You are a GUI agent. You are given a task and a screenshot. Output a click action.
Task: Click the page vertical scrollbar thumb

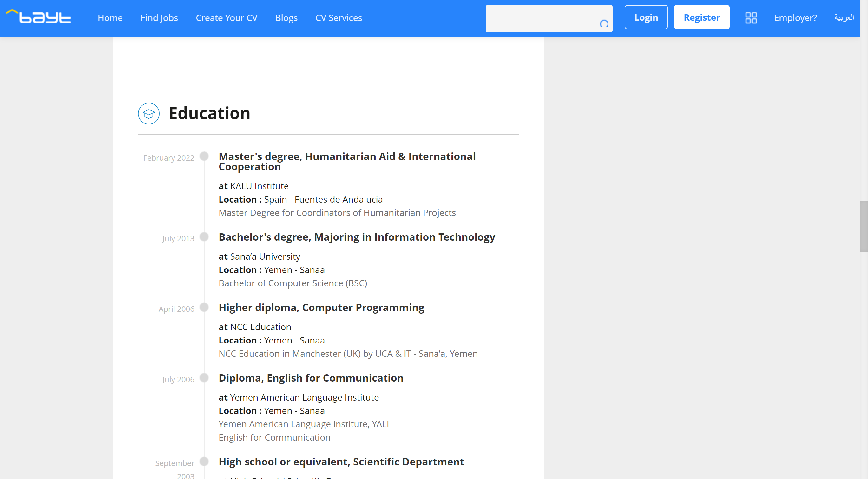click(x=863, y=226)
